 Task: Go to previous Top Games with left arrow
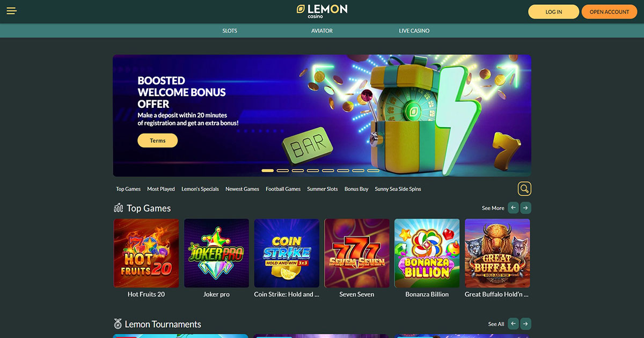tap(514, 208)
